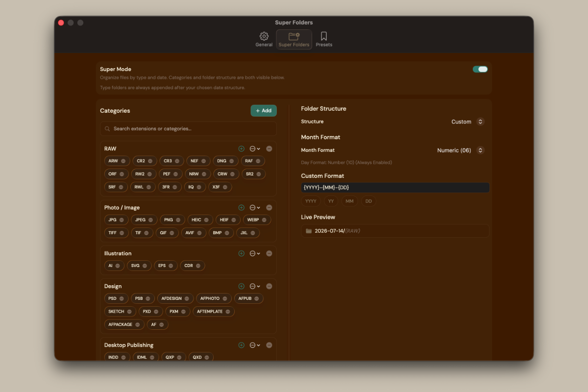Insert the YY token

click(331, 201)
